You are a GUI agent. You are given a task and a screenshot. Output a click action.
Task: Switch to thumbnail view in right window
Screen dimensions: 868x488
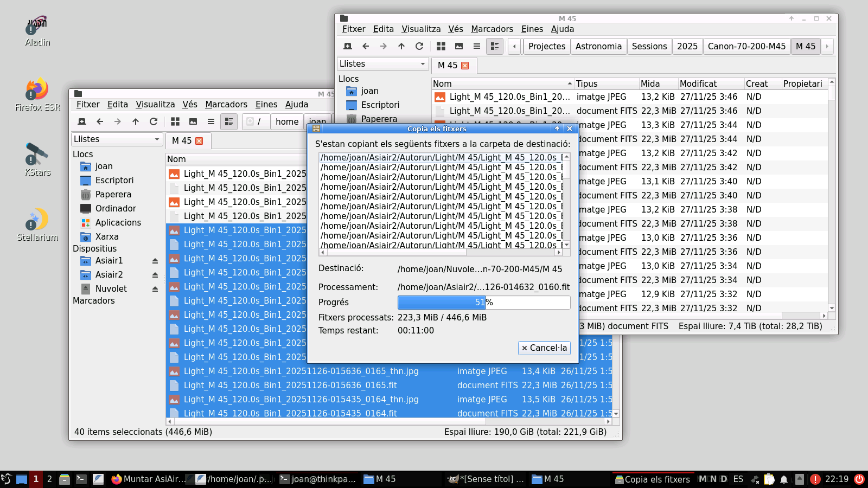pyautogui.click(x=459, y=46)
